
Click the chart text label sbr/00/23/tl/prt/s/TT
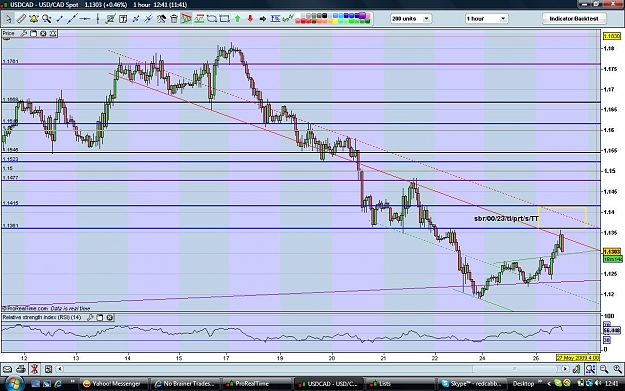coord(506,218)
